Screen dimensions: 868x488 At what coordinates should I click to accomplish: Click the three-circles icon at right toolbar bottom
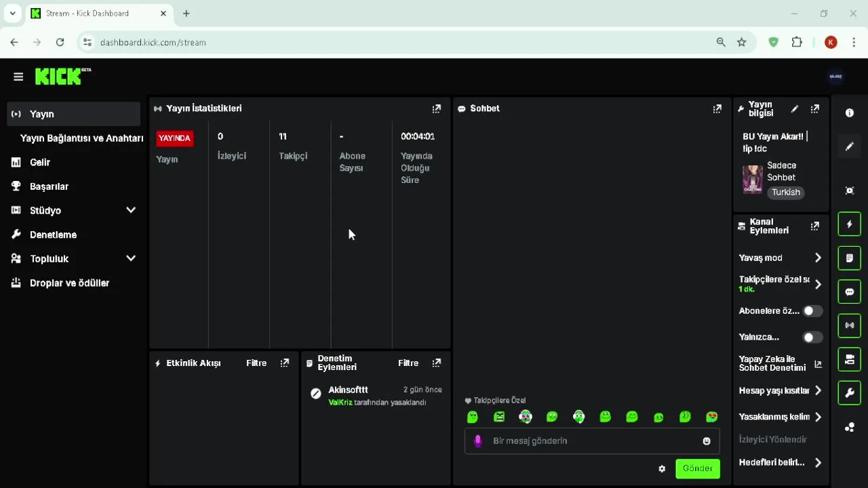pyautogui.click(x=850, y=427)
